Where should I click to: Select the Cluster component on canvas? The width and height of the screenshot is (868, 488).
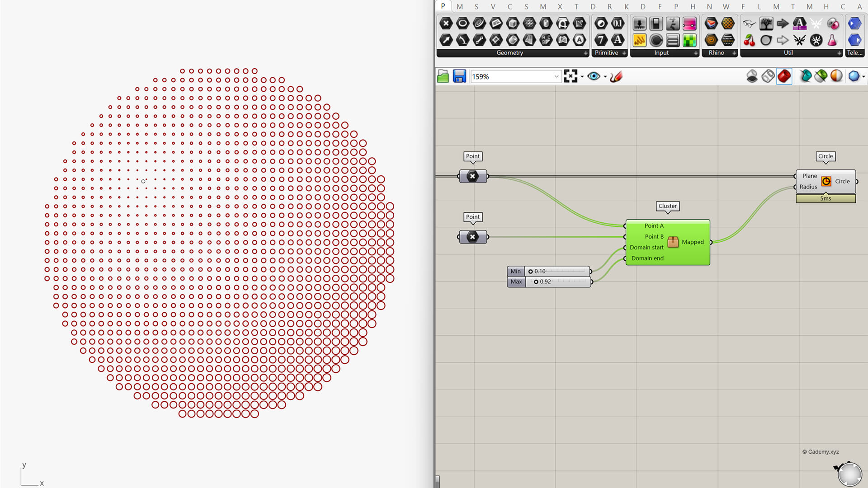point(668,242)
